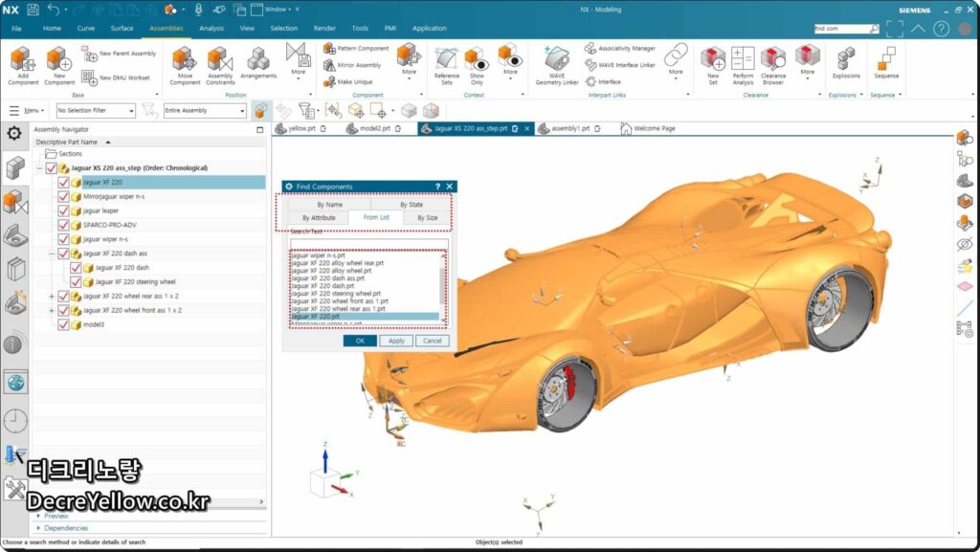
Task: Open Assembly Constraints tool
Action: point(220,65)
